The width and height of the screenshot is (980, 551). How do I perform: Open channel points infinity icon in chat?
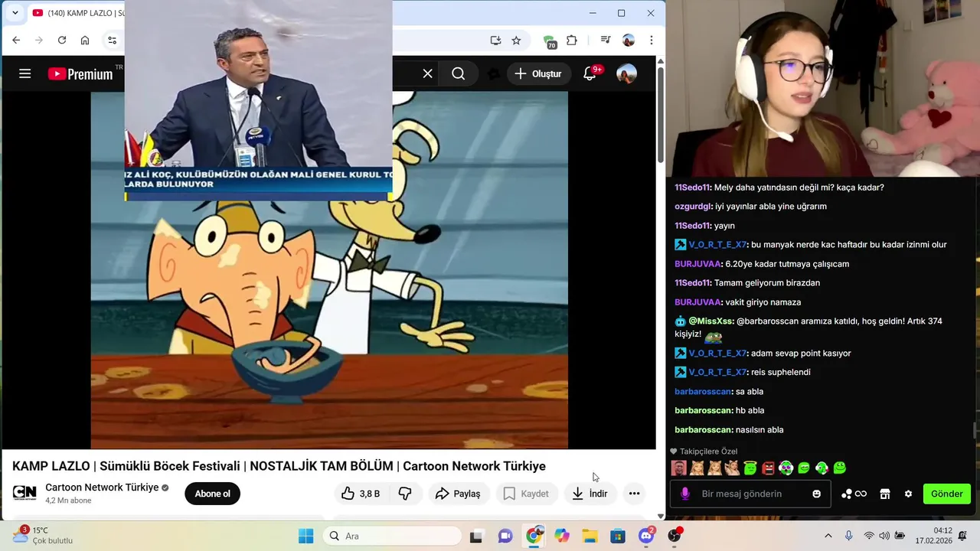(854, 494)
